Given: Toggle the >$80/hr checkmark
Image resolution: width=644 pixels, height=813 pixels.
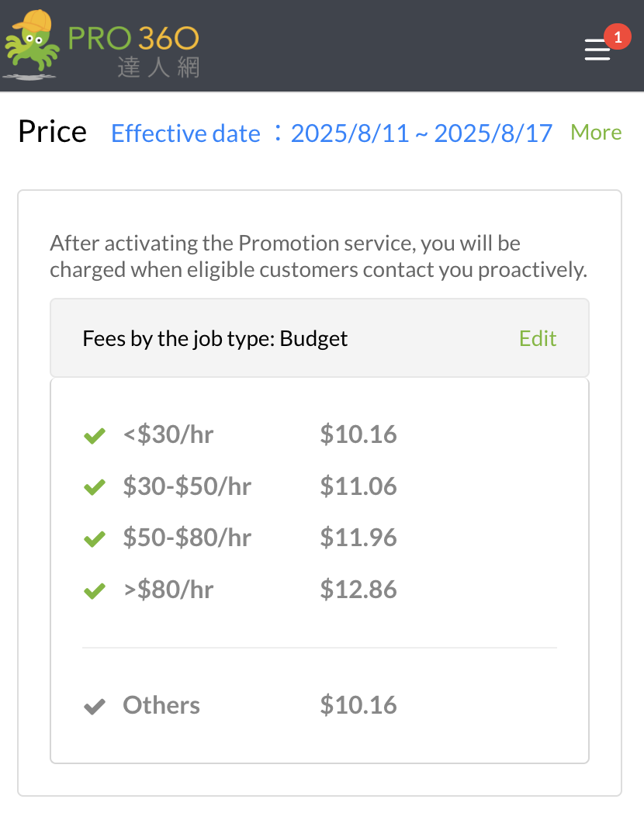Looking at the screenshot, I should [x=94, y=591].
